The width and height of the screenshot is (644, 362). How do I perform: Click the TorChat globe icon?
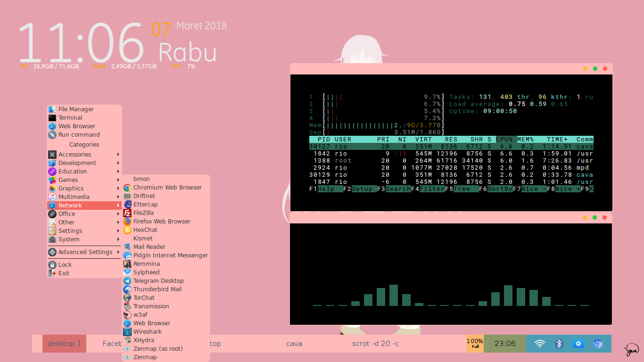pyautogui.click(x=127, y=298)
